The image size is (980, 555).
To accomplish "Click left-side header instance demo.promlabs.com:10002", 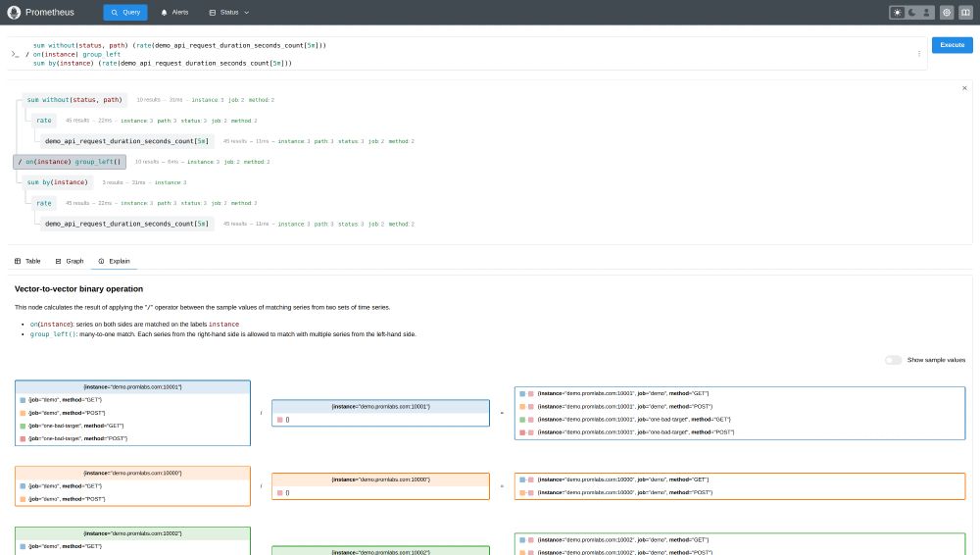I will tap(132, 533).
